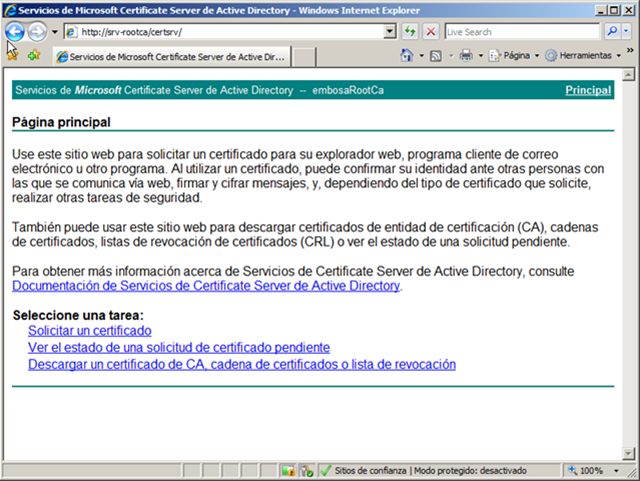This screenshot has height=481, width=640.
Task: Refresh the page with the green arrows icon
Action: click(410, 32)
